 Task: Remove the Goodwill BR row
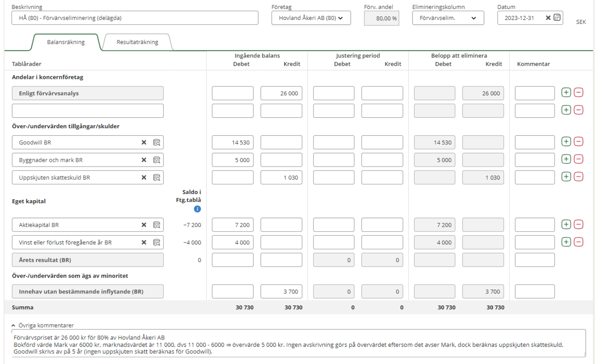578,142
